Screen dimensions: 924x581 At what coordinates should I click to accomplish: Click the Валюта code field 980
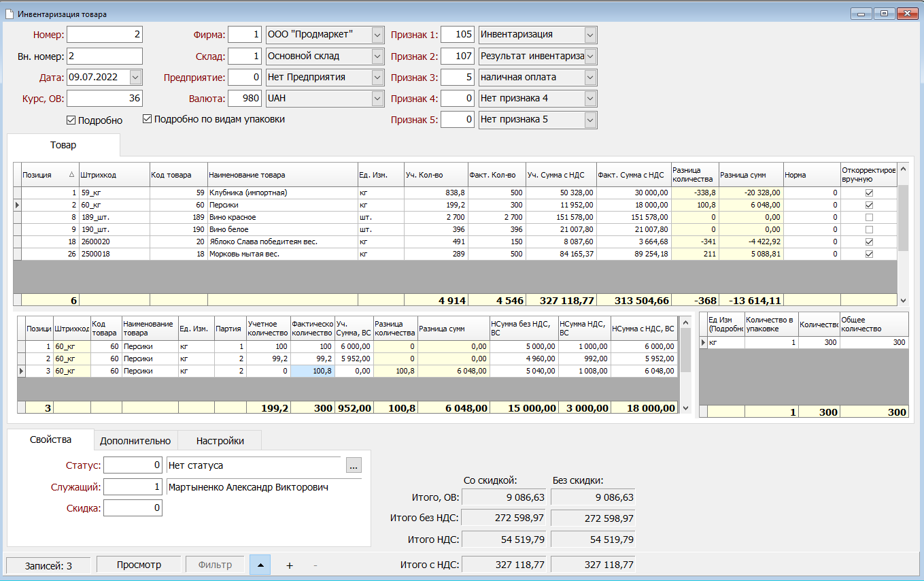[x=245, y=98]
